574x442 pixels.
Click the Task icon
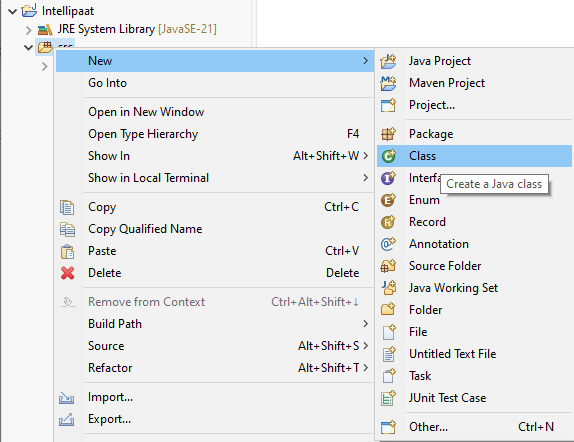[389, 376]
